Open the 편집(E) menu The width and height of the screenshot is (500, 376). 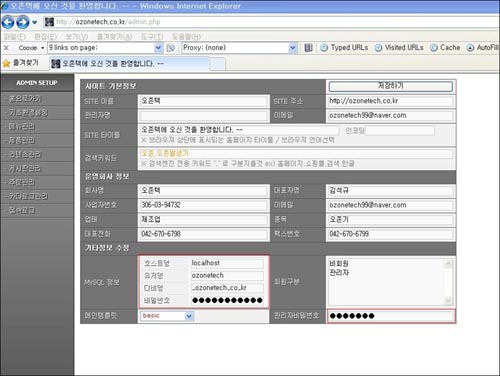click(45, 37)
